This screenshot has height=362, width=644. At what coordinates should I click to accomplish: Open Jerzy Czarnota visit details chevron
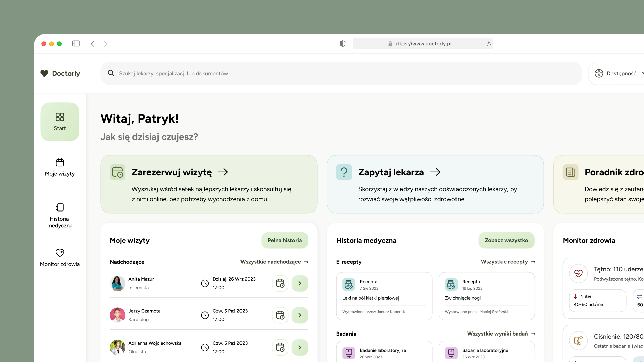[x=300, y=315]
